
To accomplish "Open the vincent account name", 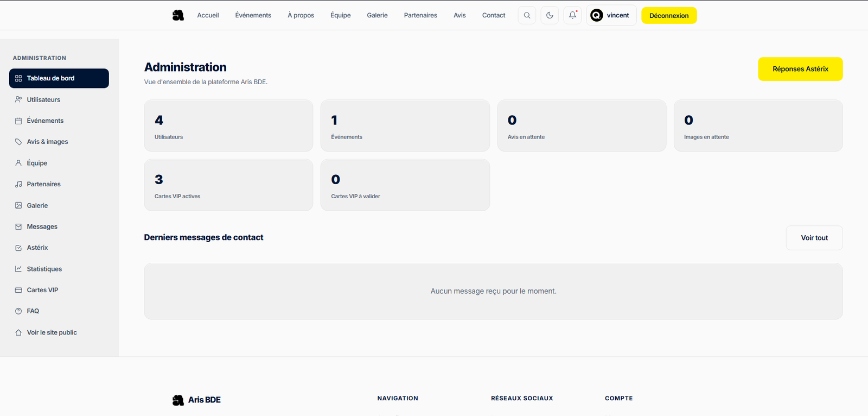I will [618, 15].
